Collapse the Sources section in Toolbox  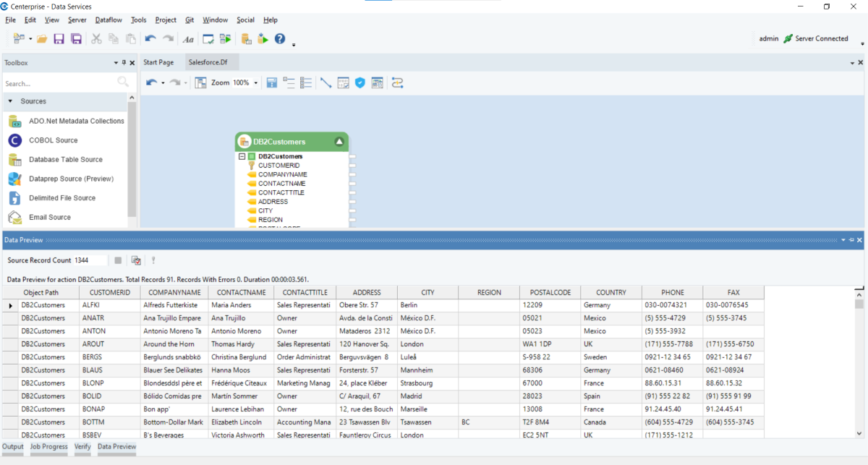(x=9, y=101)
